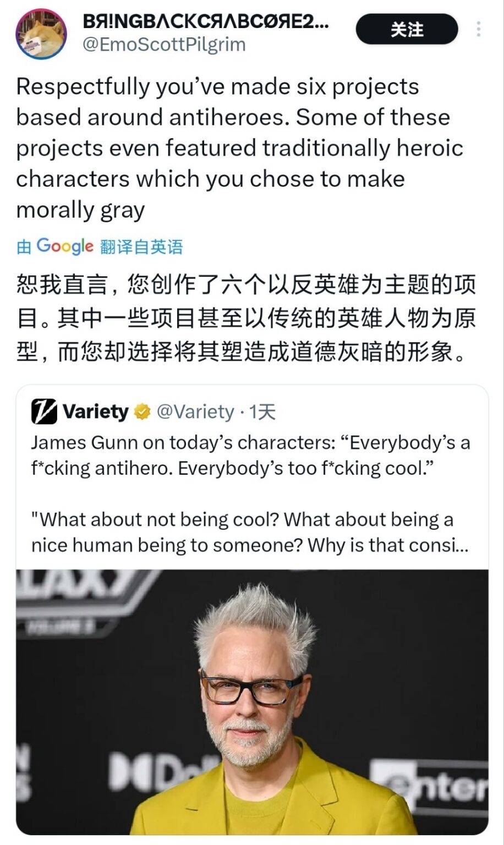This screenshot has height=845, width=504.
Task: Click the Variety logo icon
Action: tap(44, 411)
